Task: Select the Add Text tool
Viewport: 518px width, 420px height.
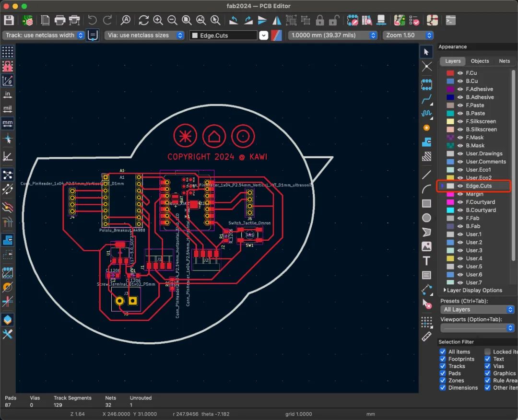Action: tap(426, 261)
